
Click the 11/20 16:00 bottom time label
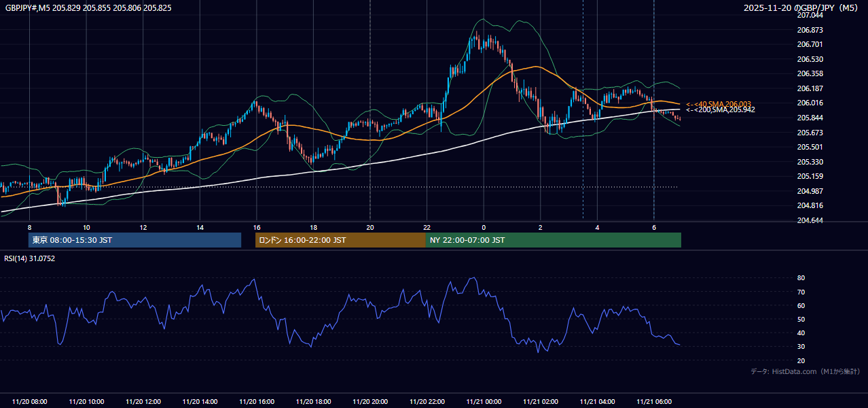(x=257, y=402)
